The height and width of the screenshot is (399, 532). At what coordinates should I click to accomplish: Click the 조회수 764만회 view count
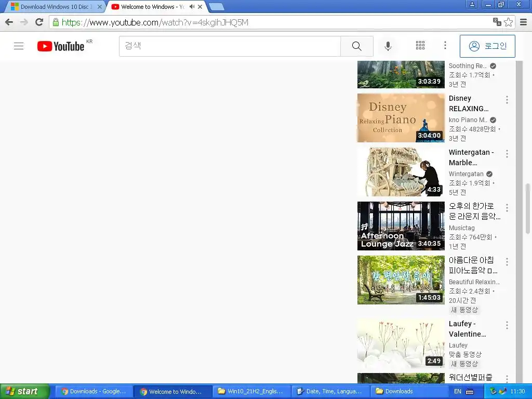coord(470,237)
